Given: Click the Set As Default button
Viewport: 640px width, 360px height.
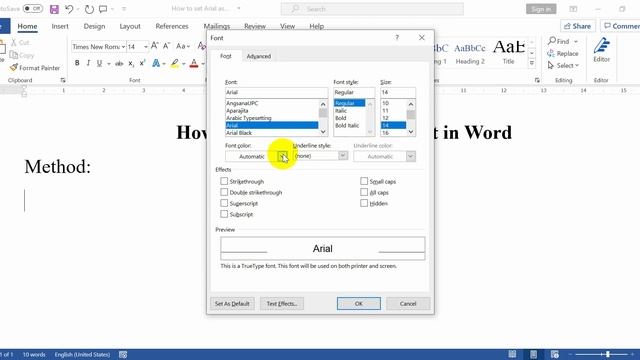Looking at the screenshot, I should click(x=232, y=304).
